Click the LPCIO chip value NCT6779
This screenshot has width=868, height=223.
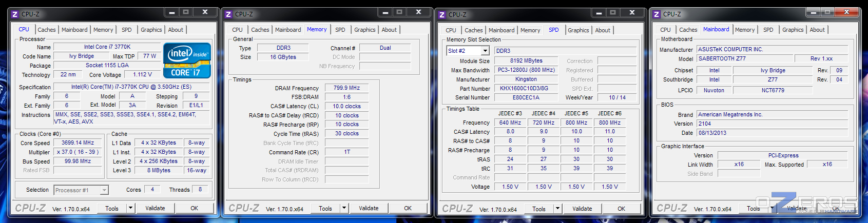point(773,90)
